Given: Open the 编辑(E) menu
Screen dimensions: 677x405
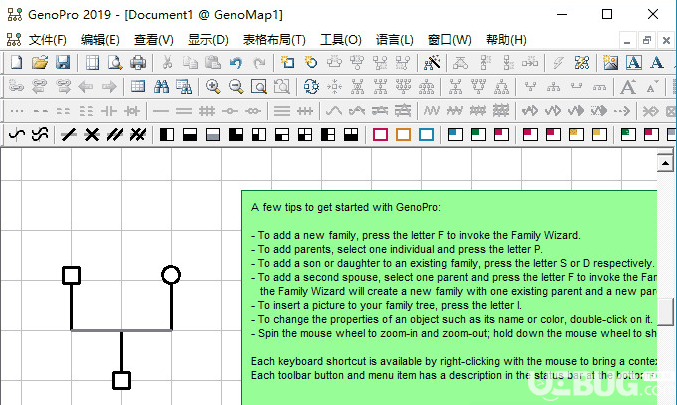Looking at the screenshot, I should pos(100,40).
